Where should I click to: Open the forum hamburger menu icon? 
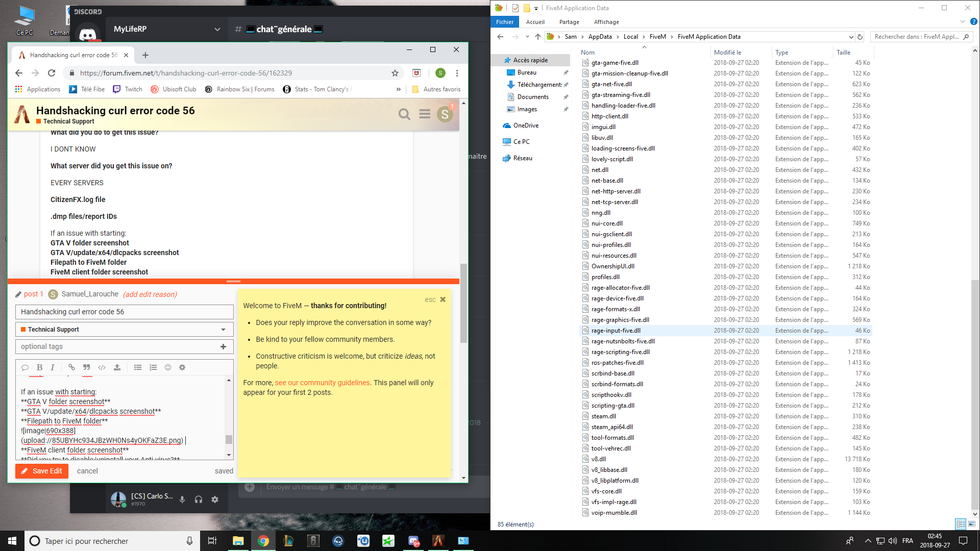(425, 114)
